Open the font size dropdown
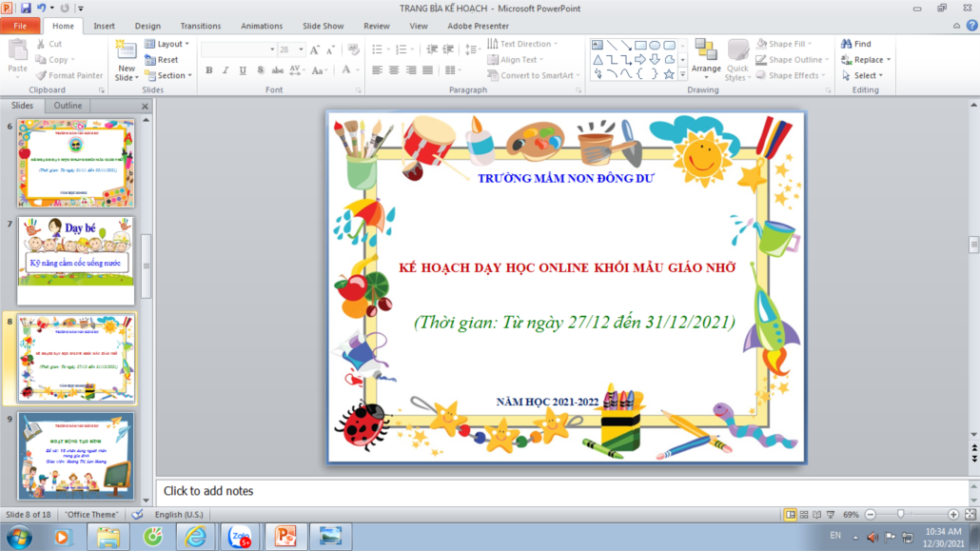The height and width of the screenshot is (551, 980). point(301,49)
